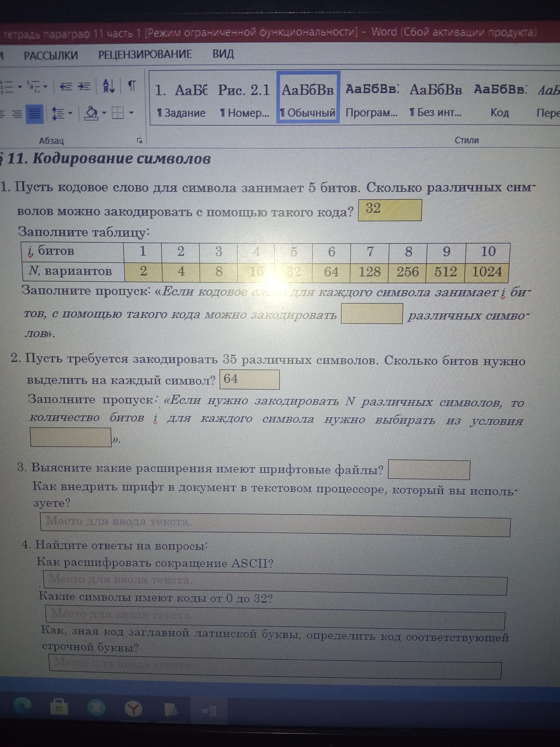This screenshot has width=560, height=747.
Task: Open the multilevel list dropdown arrow
Action: 45,87
